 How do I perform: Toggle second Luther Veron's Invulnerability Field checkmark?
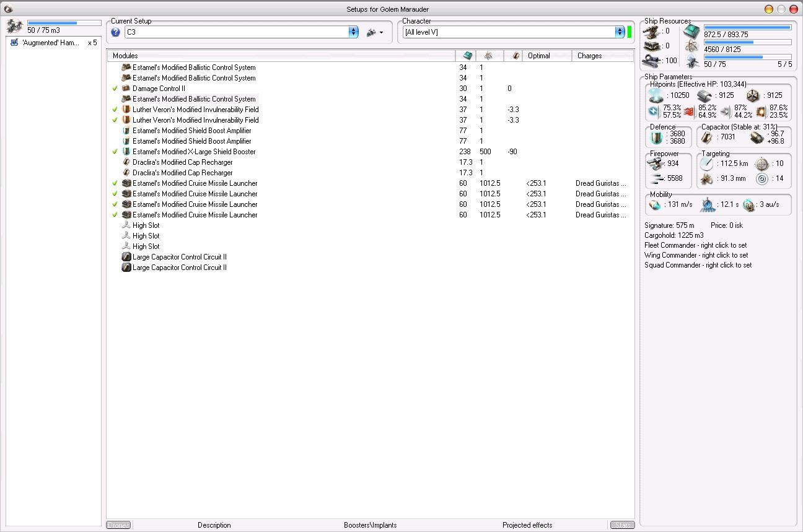tap(115, 120)
